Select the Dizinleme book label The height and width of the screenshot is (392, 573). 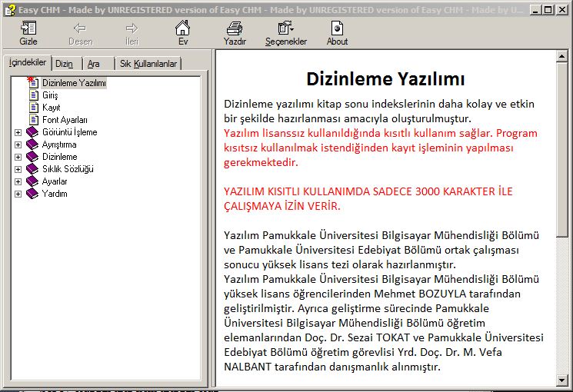point(59,157)
